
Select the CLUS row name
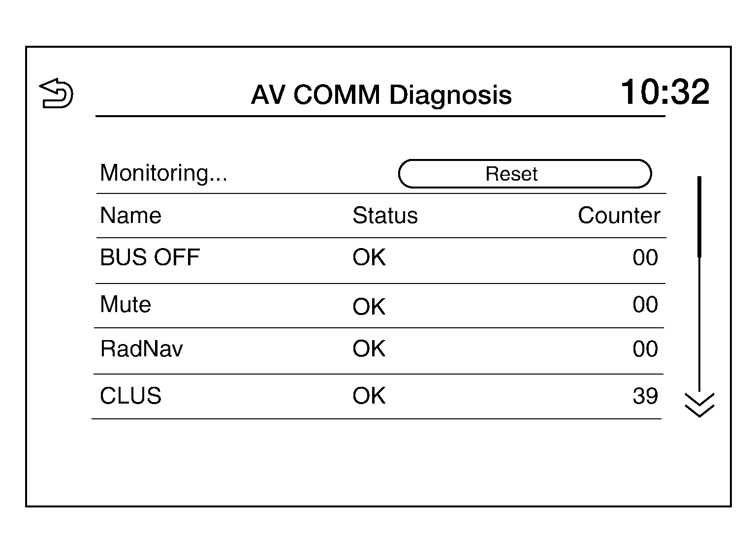pyautogui.click(x=130, y=396)
